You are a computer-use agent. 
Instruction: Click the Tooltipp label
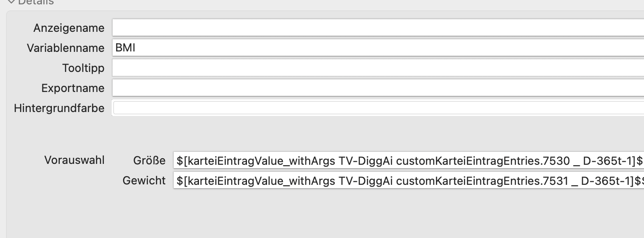(x=83, y=68)
